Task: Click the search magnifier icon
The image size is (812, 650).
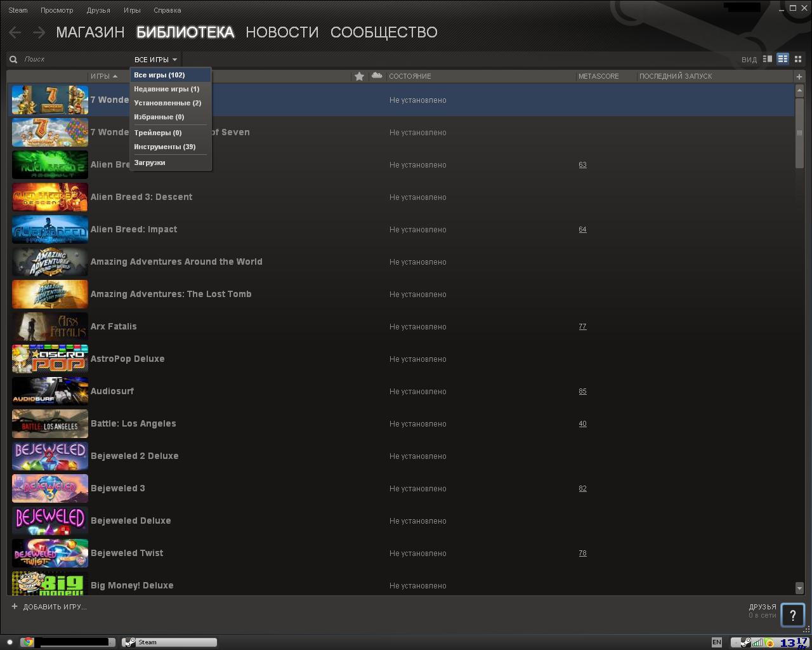Action: (x=13, y=59)
